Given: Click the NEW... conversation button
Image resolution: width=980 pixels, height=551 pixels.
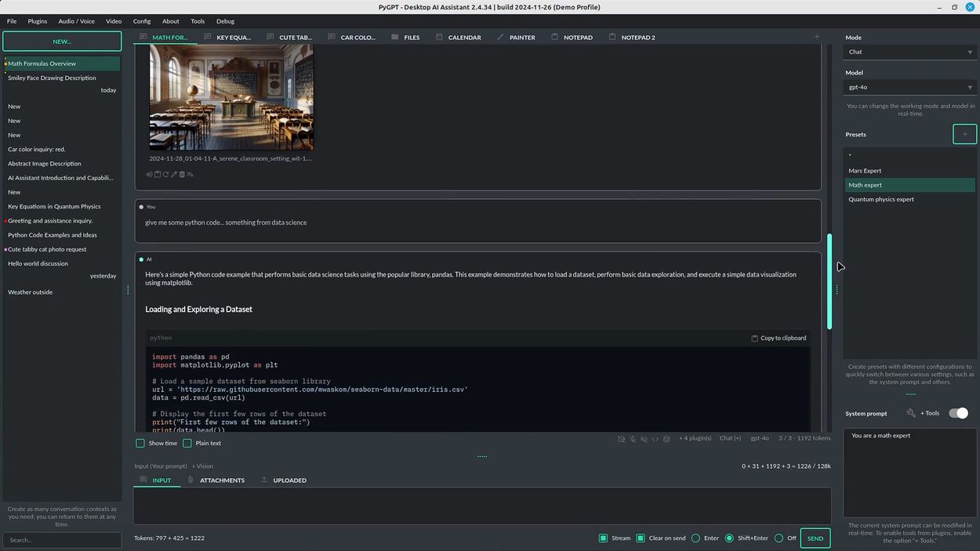Looking at the screenshot, I should [62, 41].
